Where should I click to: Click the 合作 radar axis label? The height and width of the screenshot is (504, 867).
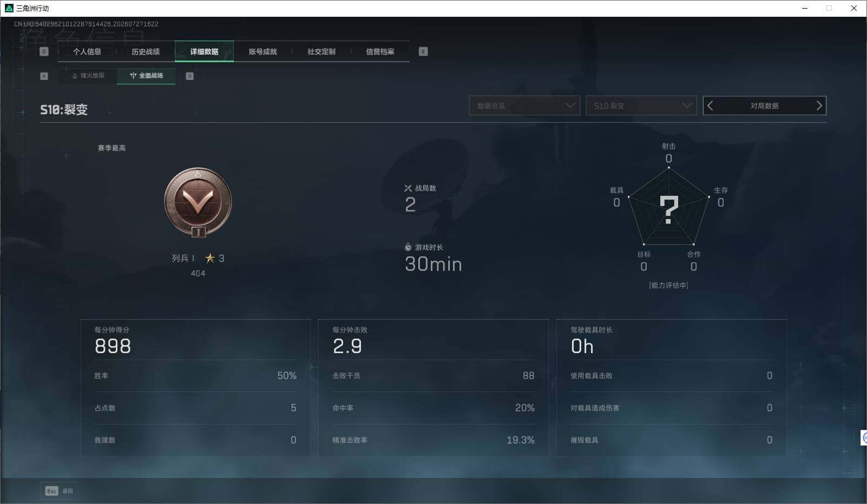(694, 254)
